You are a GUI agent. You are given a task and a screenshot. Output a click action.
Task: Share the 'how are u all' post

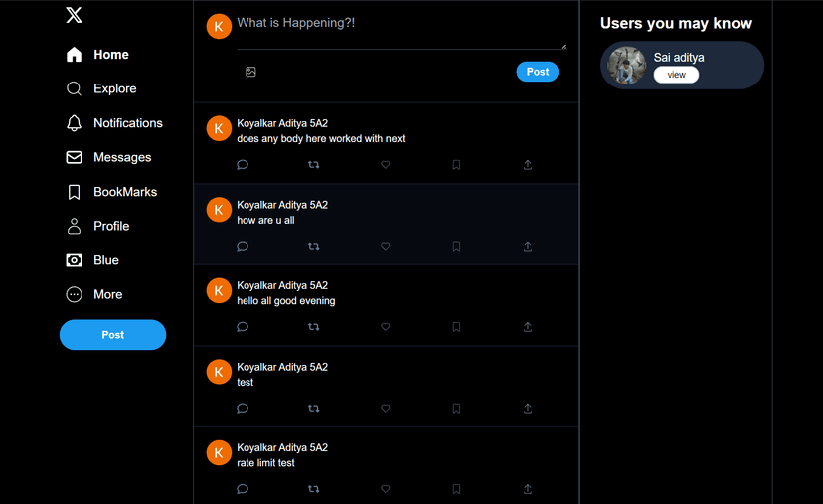click(x=528, y=246)
